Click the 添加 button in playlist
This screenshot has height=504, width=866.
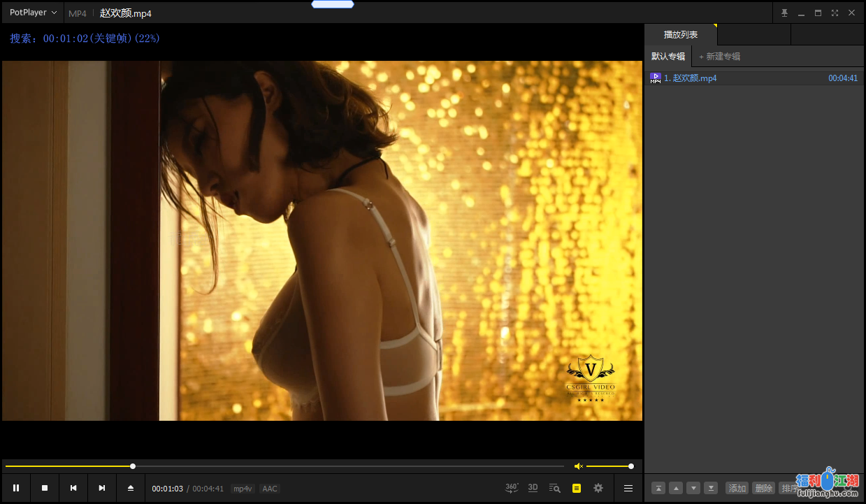(737, 488)
